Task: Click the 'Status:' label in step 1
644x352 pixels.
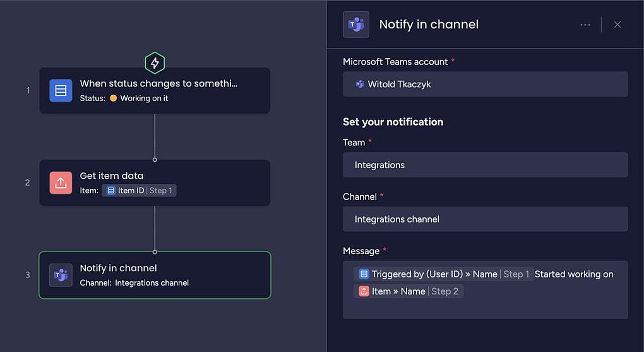Action: [x=92, y=99]
